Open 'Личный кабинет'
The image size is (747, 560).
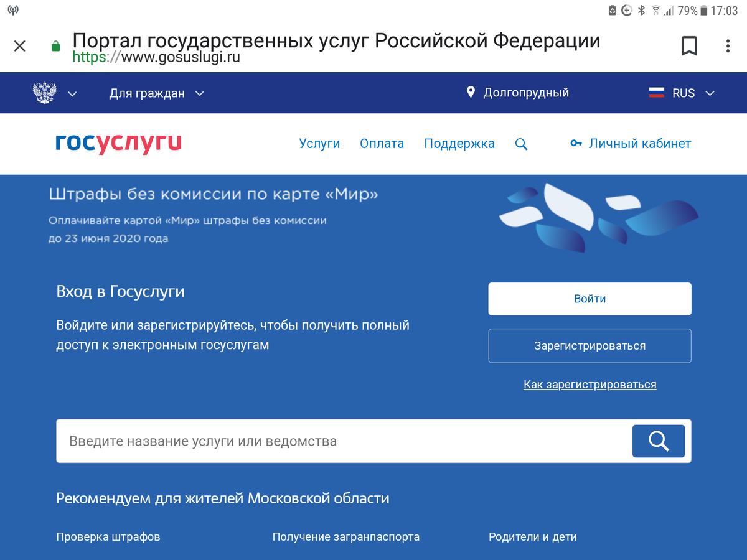tap(640, 144)
